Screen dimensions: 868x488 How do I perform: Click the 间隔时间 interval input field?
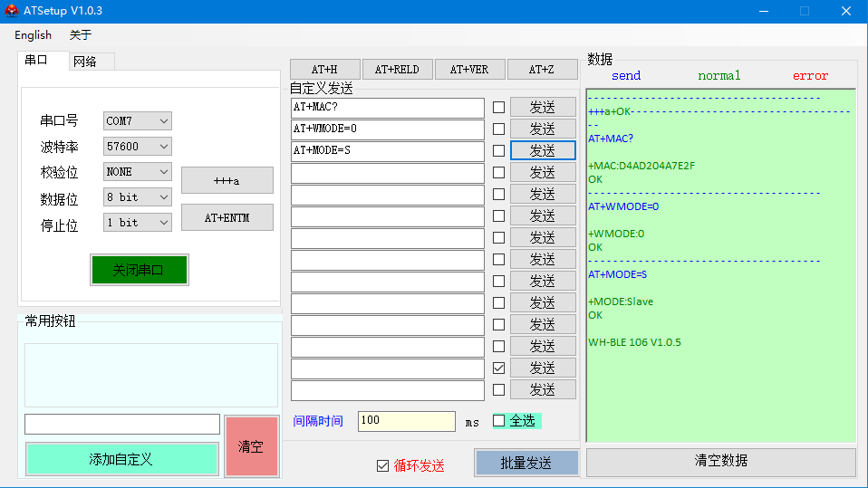[406, 421]
